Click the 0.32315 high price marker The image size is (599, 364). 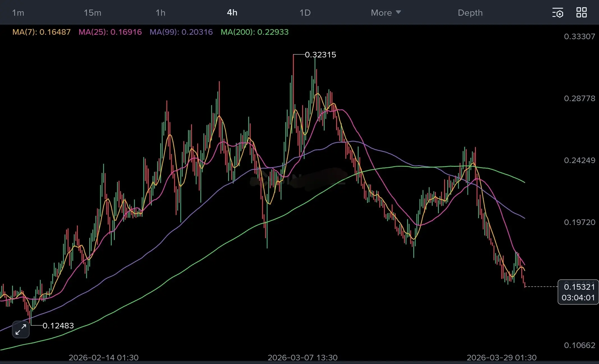coord(320,55)
